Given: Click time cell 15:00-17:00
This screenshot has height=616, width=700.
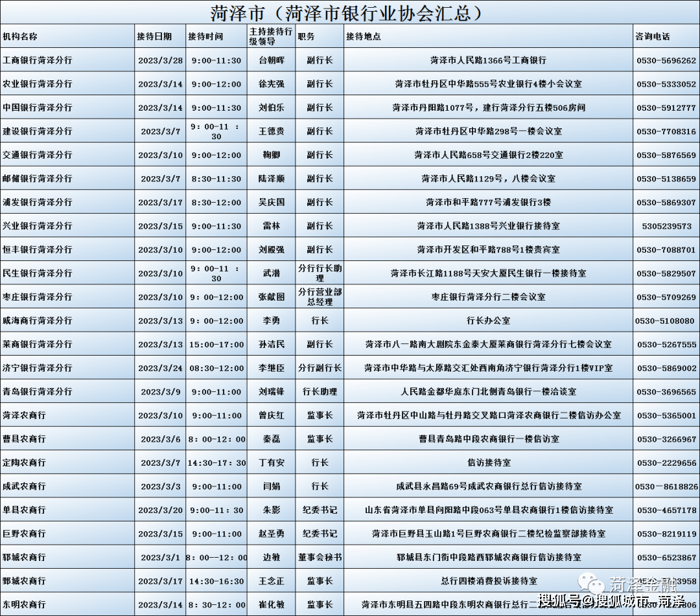Looking at the screenshot, I should click(x=216, y=345).
